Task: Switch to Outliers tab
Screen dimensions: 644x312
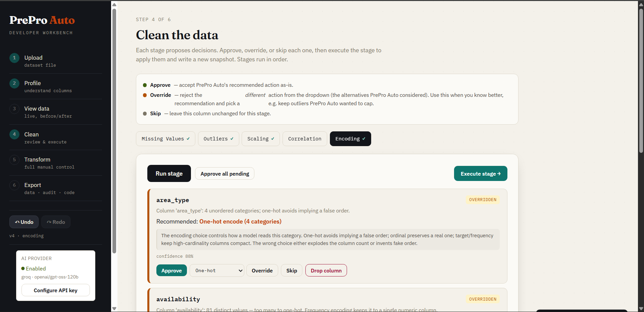Action: (218, 139)
